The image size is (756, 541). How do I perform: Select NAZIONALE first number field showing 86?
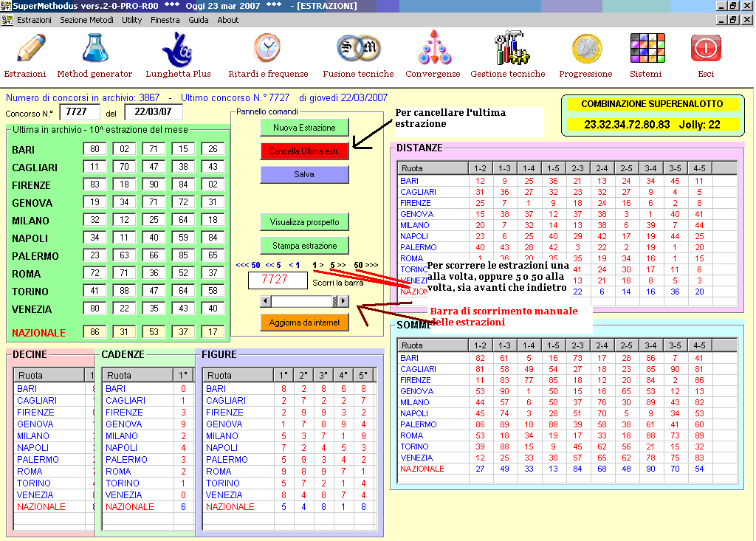[94, 332]
